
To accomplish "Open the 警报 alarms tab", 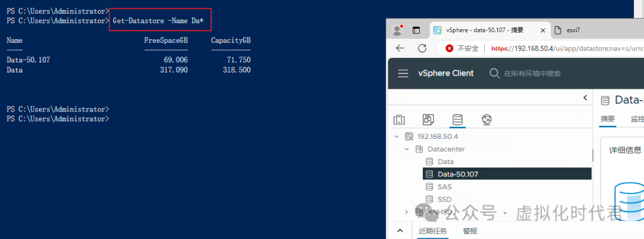I will [470, 231].
